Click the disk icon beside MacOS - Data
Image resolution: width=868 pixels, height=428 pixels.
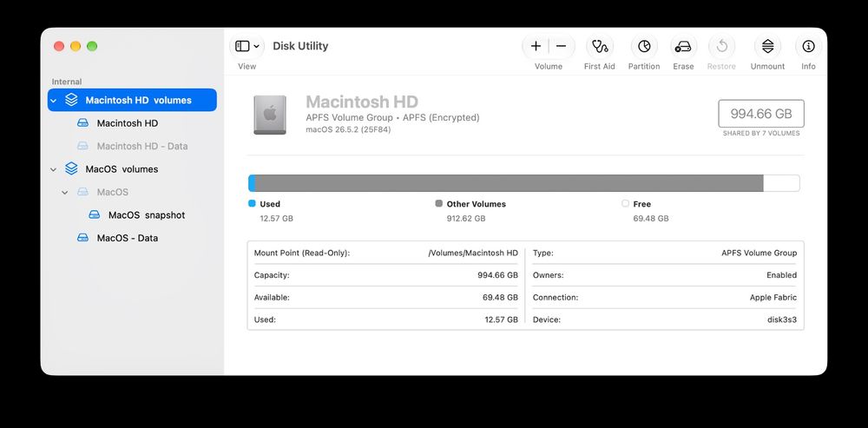pyautogui.click(x=82, y=238)
